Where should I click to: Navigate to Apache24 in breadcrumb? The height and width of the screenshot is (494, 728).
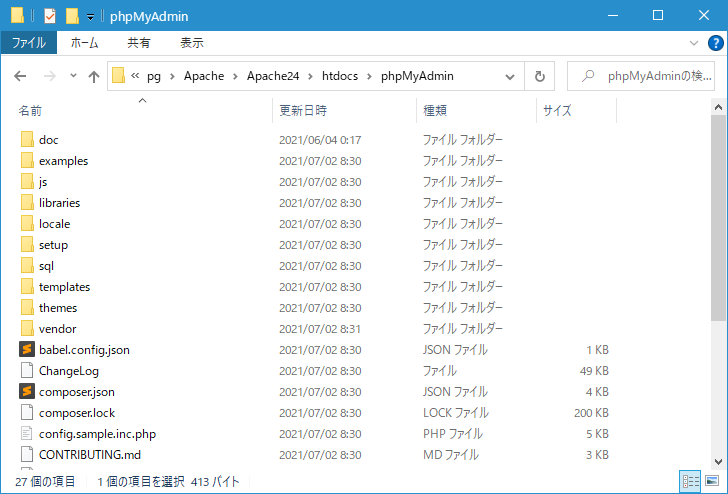click(x=273, y=76)
